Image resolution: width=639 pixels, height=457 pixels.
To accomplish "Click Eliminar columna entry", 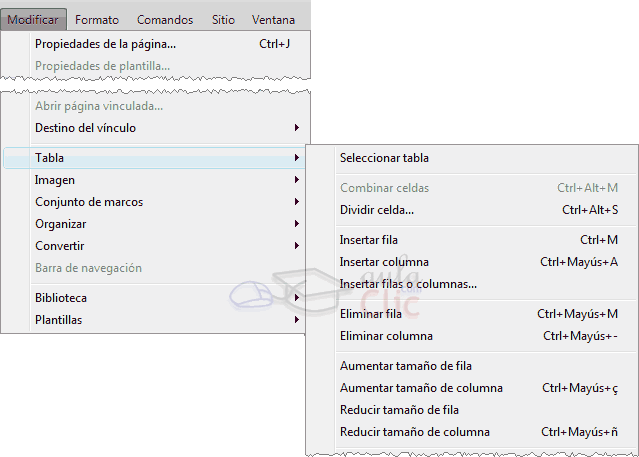I will click(386, 336).
